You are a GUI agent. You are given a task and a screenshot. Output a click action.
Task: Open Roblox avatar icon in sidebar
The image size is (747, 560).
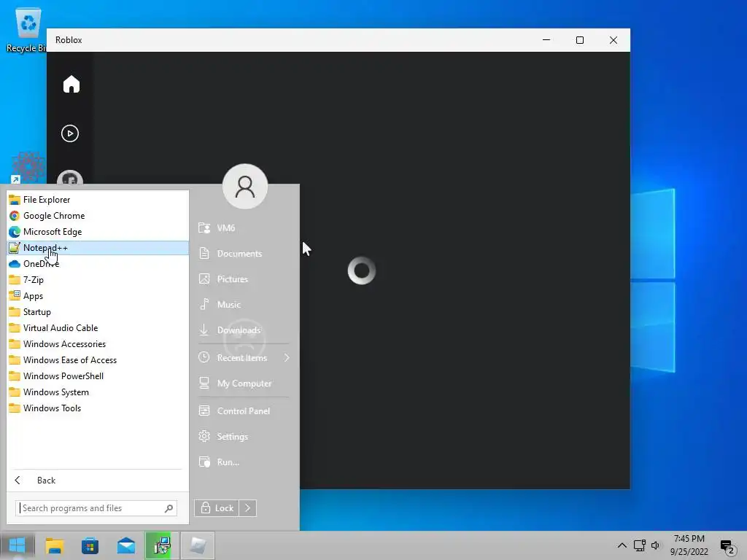click(70, 177)
